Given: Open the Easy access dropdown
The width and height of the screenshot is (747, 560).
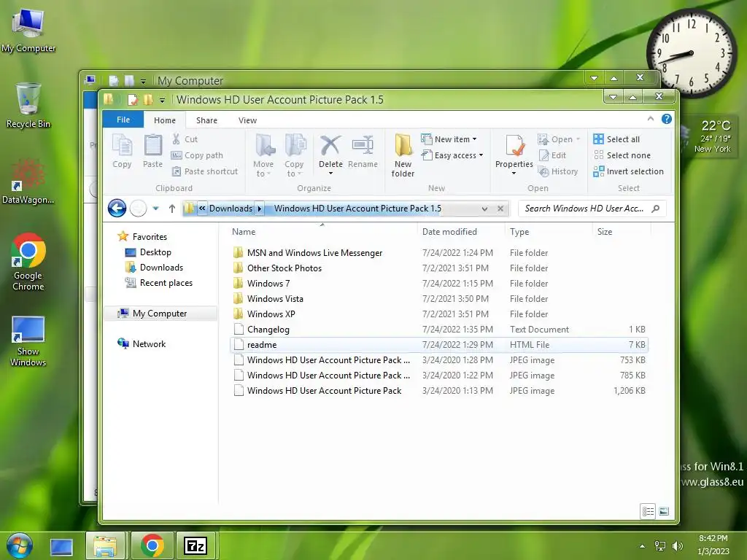Looking at the screenshot, I should click(452, 155).
